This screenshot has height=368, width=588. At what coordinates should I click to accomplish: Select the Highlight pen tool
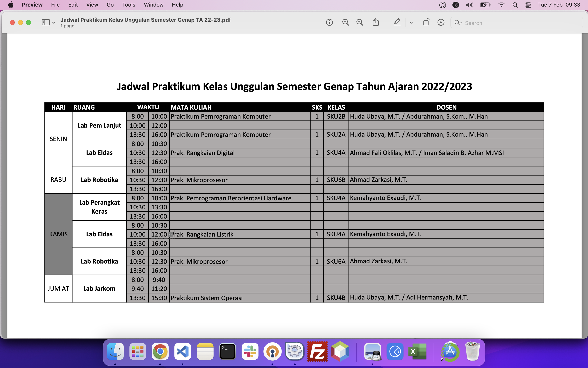397,22
